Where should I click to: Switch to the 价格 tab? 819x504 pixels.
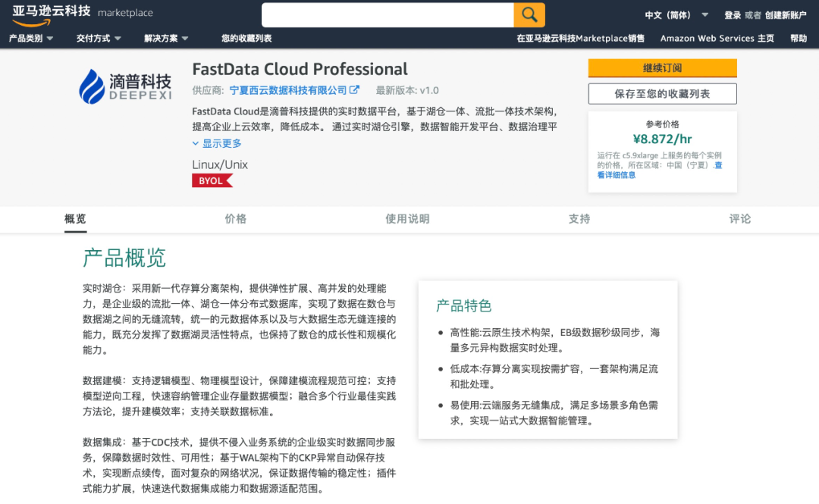click(x=236, y=219)
